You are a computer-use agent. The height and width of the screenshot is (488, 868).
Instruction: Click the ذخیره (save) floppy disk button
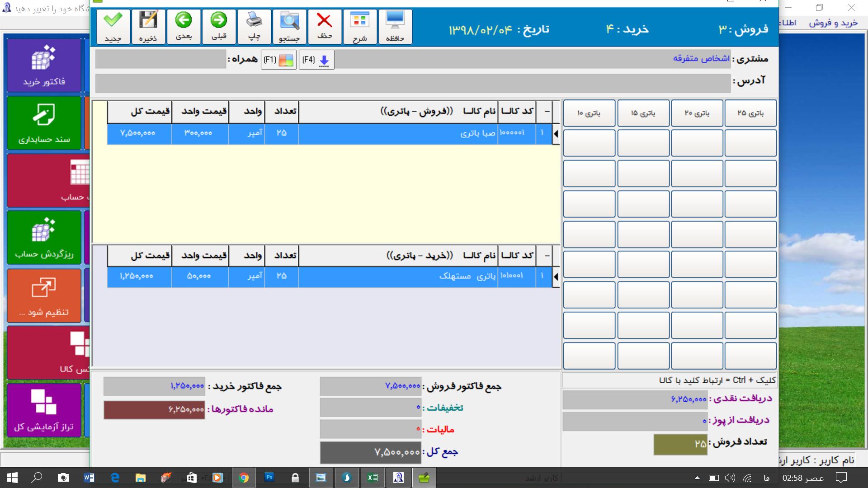click(148, 27)
